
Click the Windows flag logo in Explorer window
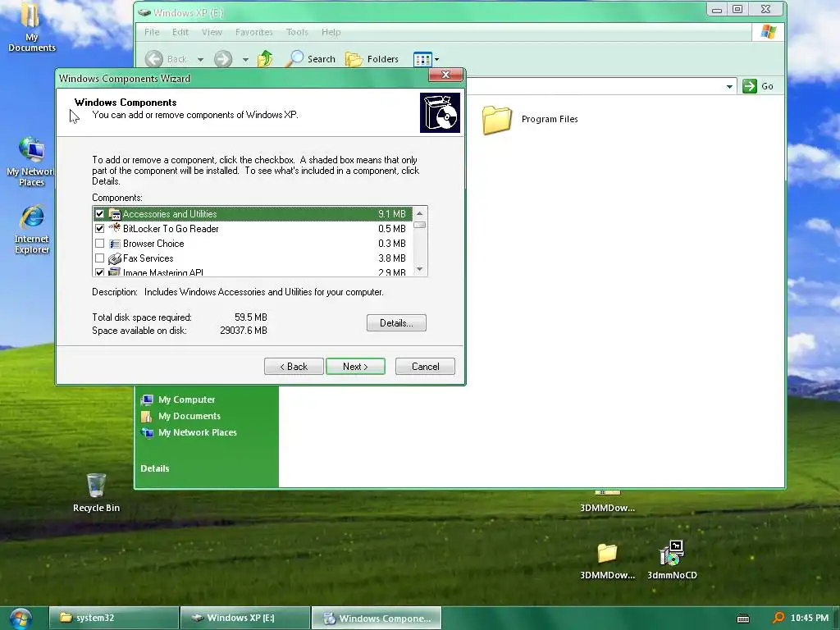(x=768, y=32)
